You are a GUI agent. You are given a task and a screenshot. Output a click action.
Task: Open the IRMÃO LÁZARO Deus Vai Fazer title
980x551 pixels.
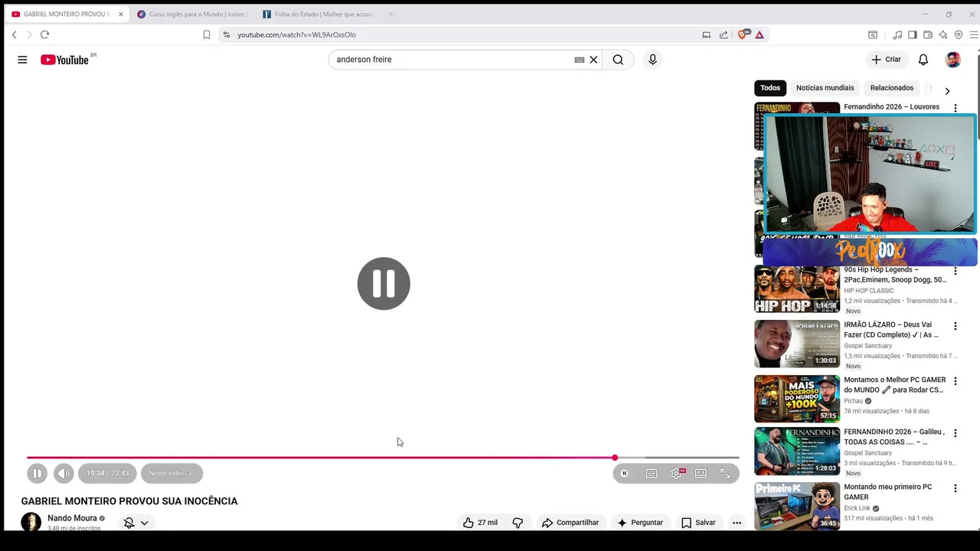(x=893, y=330)
